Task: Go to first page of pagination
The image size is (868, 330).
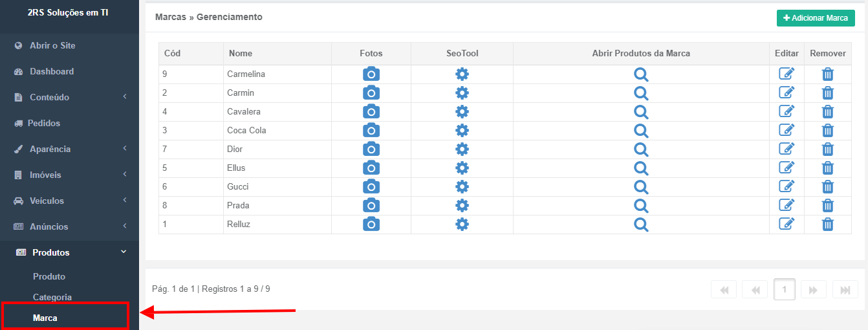Action: click(x=724, y=289)
